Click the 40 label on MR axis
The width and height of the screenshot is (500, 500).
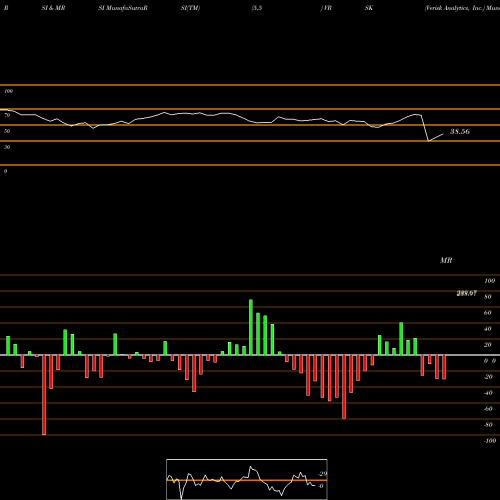click(x=488, y=329)
